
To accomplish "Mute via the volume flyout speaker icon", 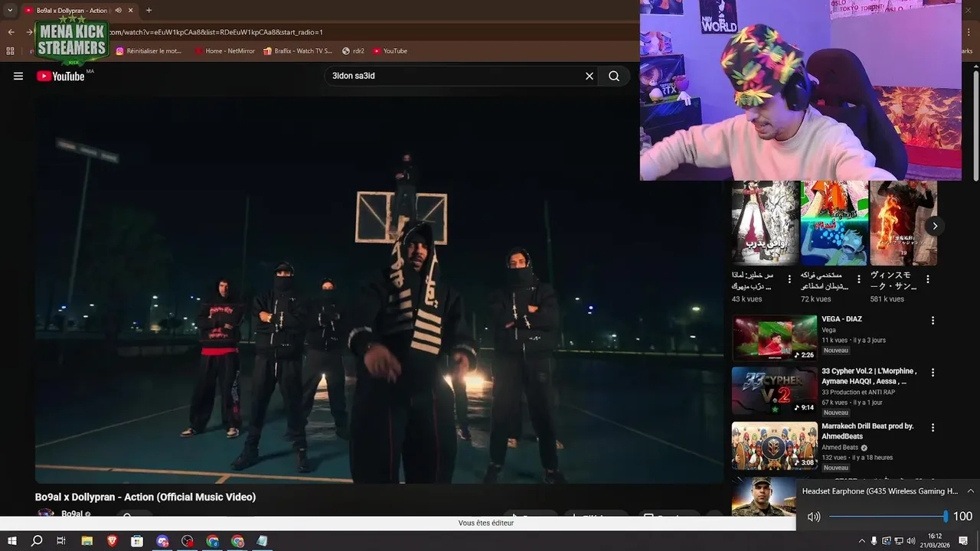I will click(x=814, y=517).
